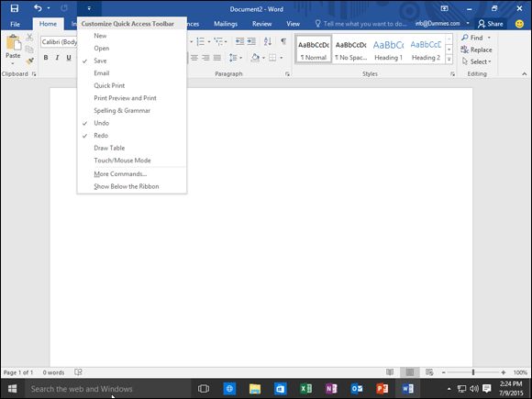Click the Decrease Indent icon

tap(239, 41)
